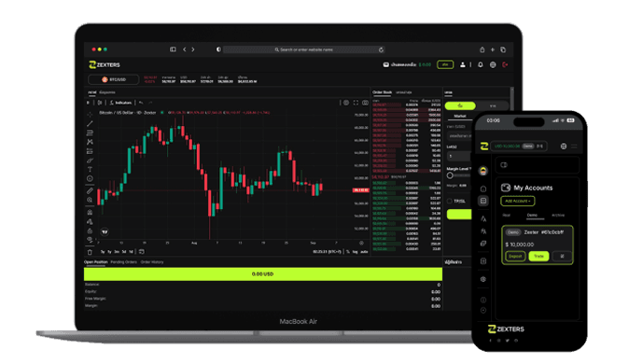Screen dimensions: 643x364
Task: Select the trend line drawing tool
Action: (90, 123)
